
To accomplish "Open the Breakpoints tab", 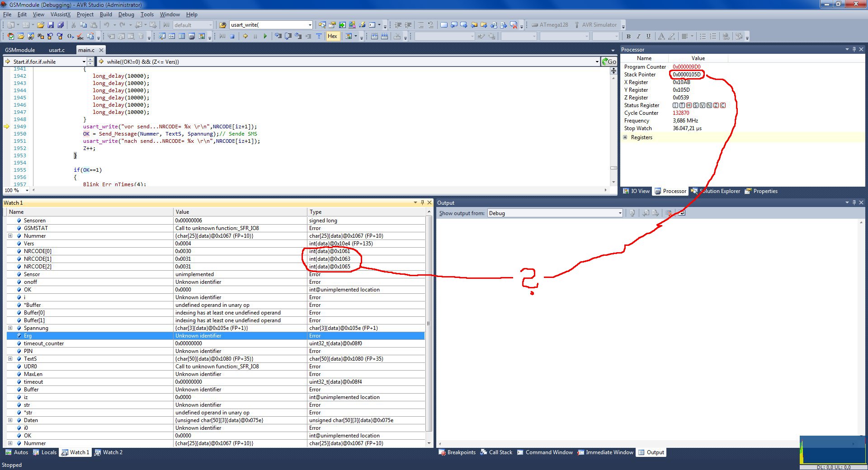I will point(457,452).
